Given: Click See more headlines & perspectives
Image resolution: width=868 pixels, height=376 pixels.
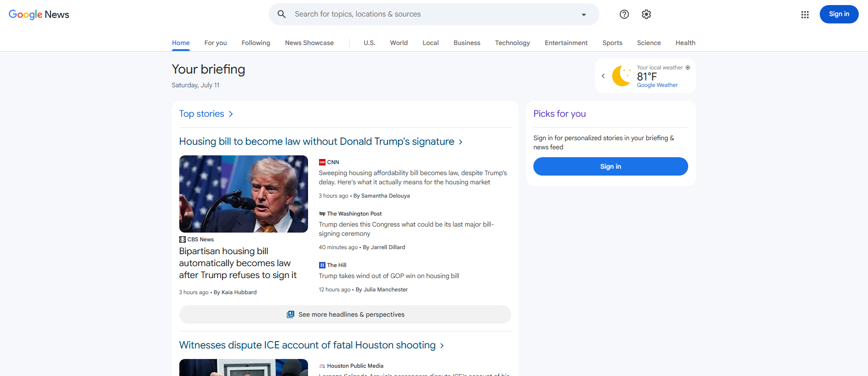Looking at the screenshot, I should (x=345, y=314).
